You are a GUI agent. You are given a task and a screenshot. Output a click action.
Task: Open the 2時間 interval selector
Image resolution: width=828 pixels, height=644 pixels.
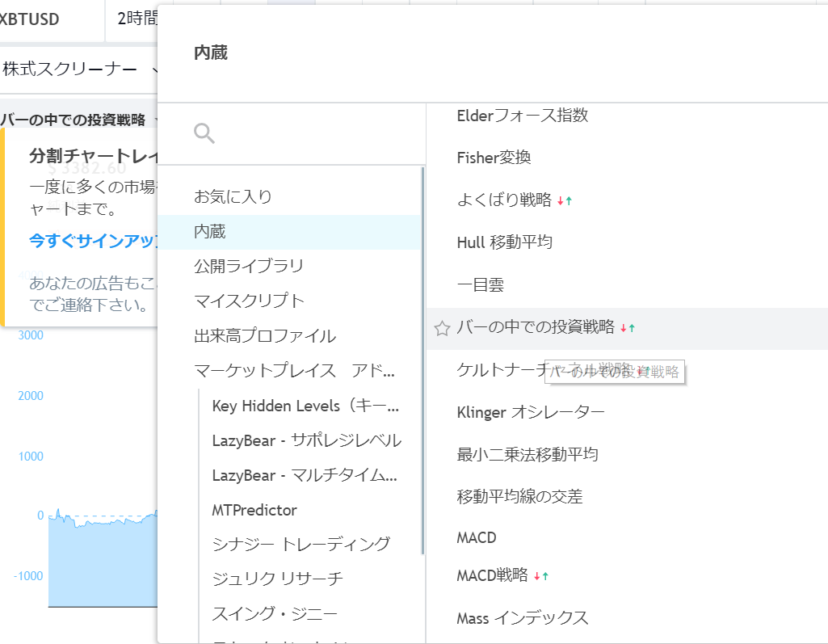click(136, 19)
